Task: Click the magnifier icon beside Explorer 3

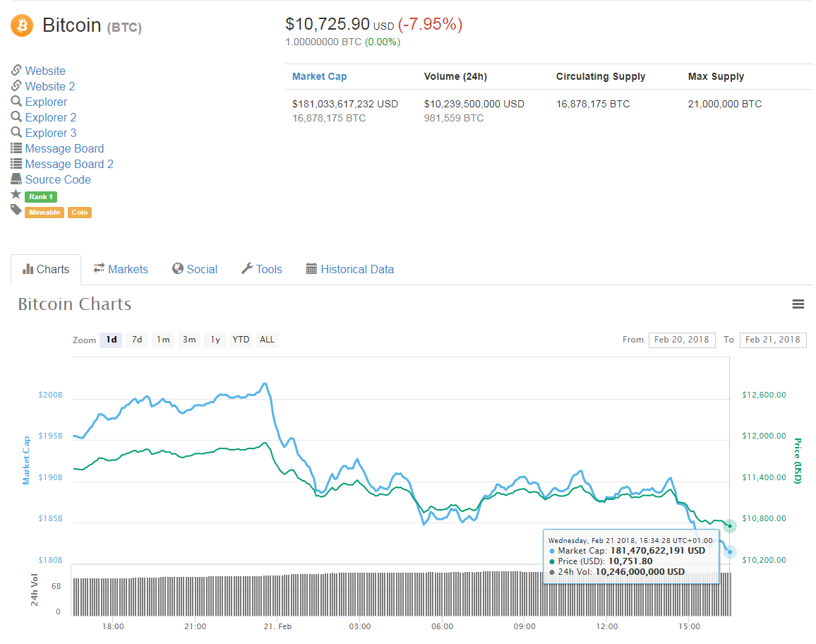Action: point(16,132)
